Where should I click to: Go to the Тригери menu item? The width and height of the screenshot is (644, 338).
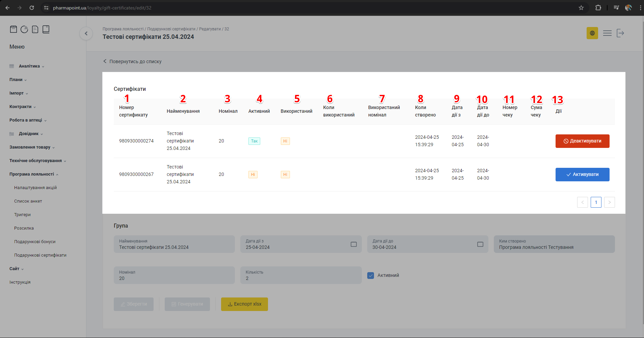coord(22,215)
